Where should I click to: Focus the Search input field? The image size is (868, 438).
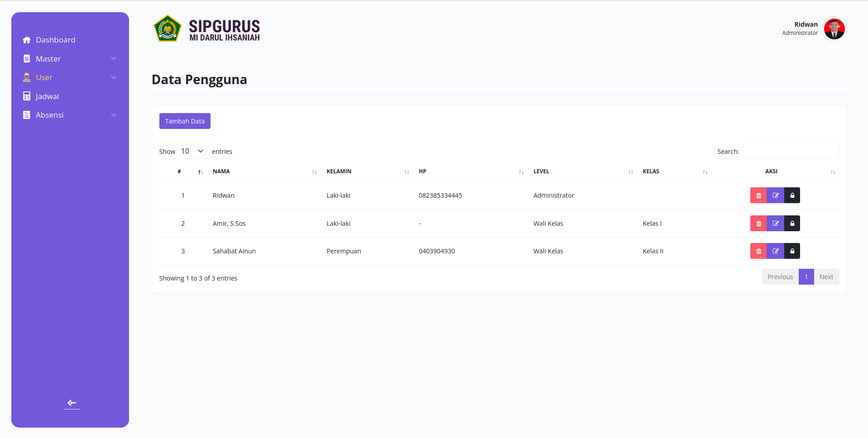tap(791, 151)
